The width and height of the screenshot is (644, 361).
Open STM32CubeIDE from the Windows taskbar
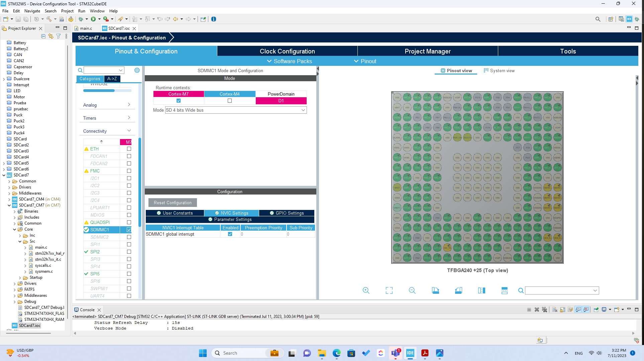point(410,353)
